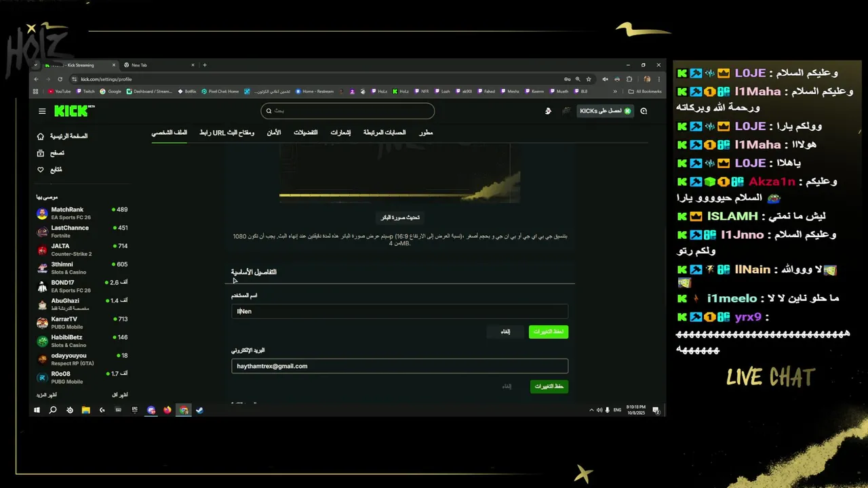Bookmark this page with the star icon
This screenshot has height=488, width=868.
click(x=589, y=79)
